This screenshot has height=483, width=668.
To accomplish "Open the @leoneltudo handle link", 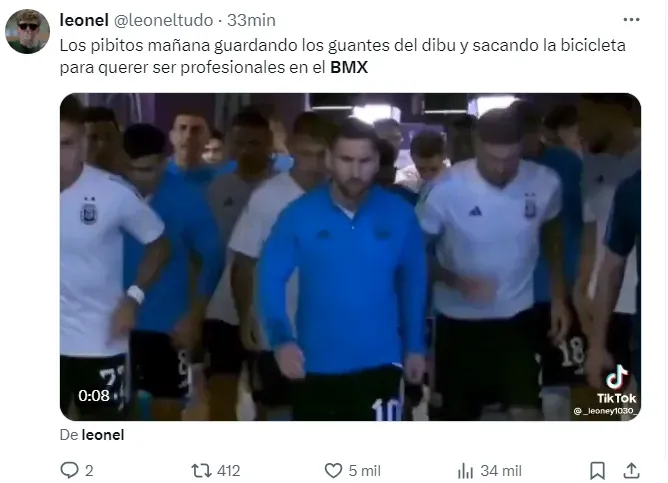I will click(x=164, y=20).
